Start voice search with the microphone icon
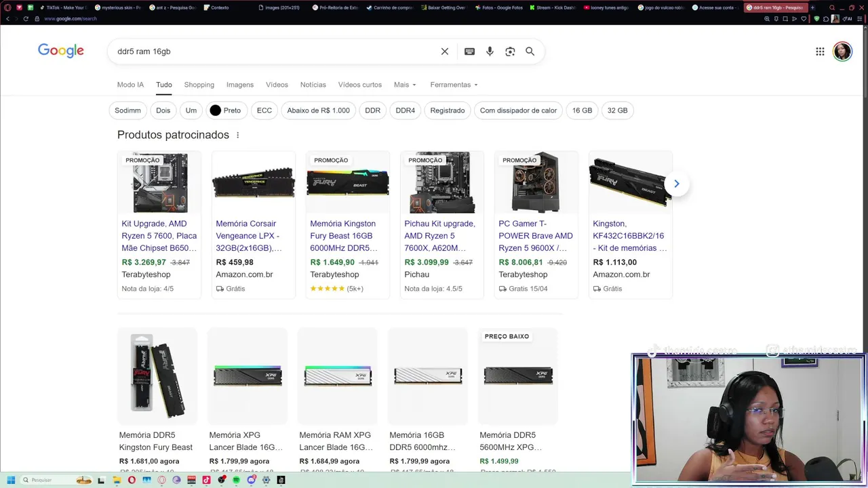This screenshot has width=868, height=488. (490, 52)
